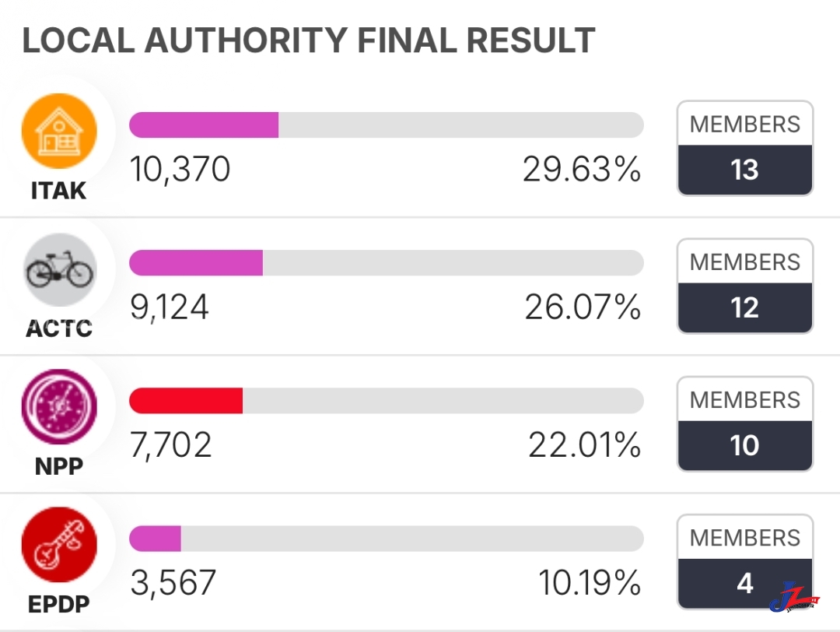Image resolution: width=840 pixels, height=632 pixels.
Task: Select the ITAK party label
Action: click(58, 191)
